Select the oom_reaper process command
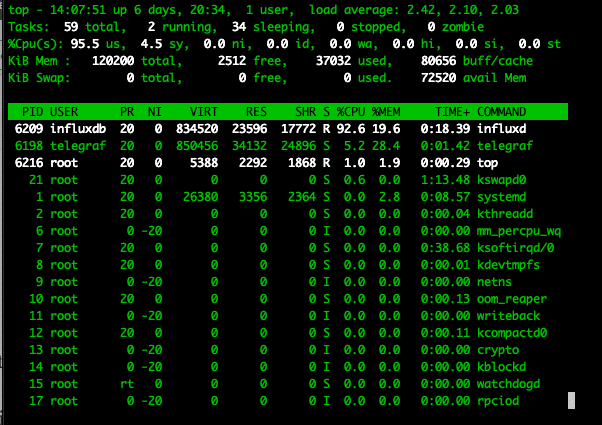This screenshot has width=602, height=425. pyautogui.click(x=512, y=299)
